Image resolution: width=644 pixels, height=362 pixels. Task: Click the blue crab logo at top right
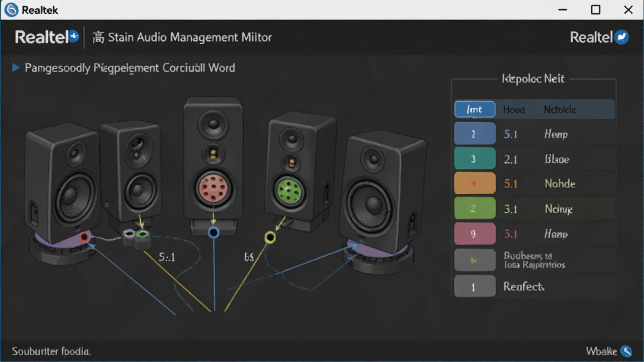coord(621,37)
